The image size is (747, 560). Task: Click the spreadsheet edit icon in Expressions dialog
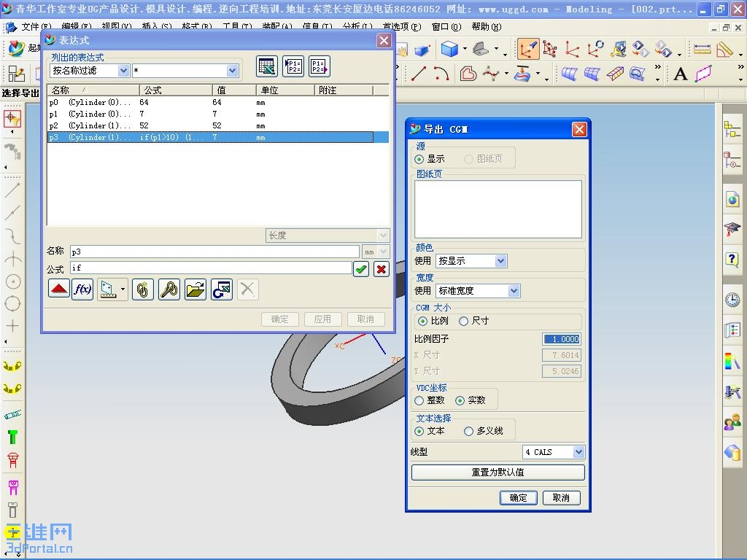click(x=267, y=66)
